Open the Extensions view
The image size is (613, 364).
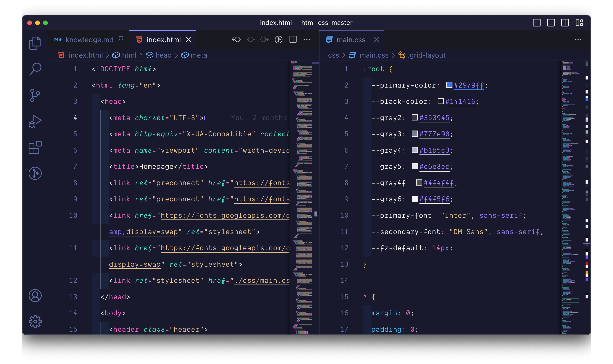[35, 147]
